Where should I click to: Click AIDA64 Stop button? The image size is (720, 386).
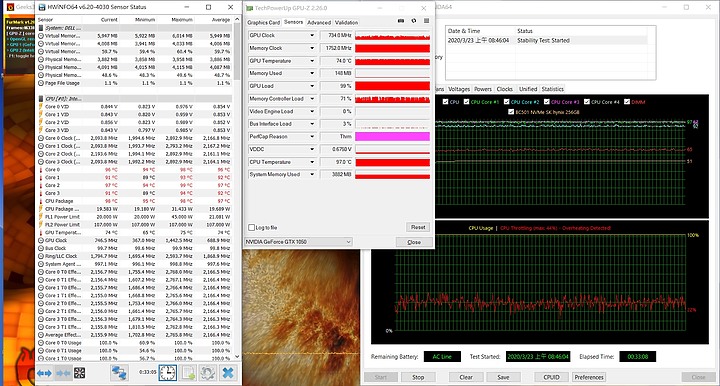tap(418, 377)
